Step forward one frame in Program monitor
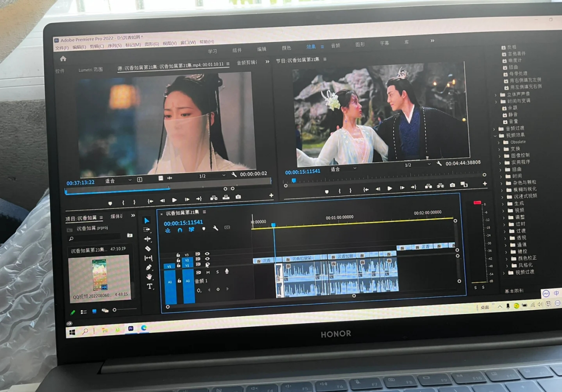 (x=401, y=188)
